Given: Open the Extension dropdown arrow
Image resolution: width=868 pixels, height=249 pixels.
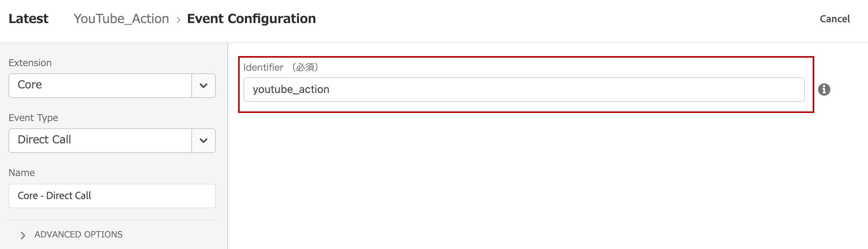Looking at the screenshot, I should point(204,86).
